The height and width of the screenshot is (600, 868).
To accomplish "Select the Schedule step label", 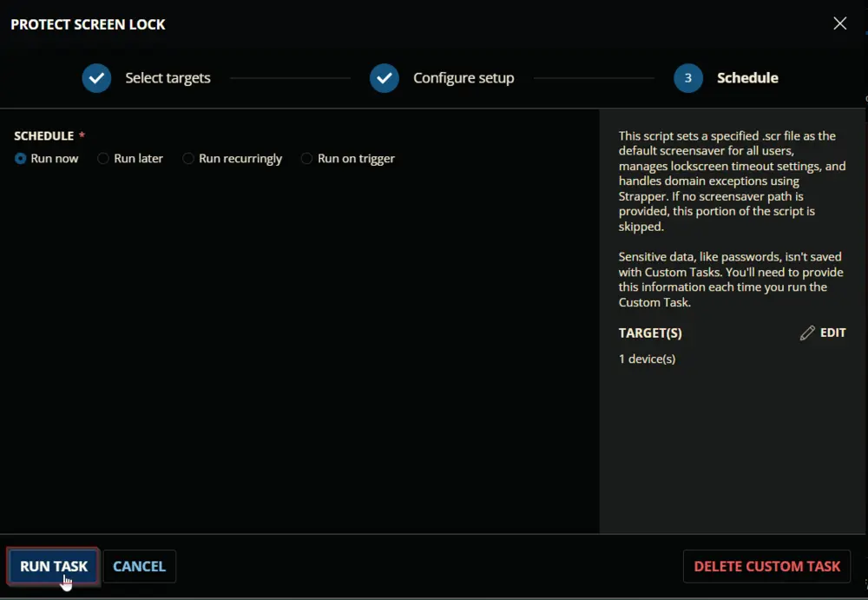I will click(747, 77).
